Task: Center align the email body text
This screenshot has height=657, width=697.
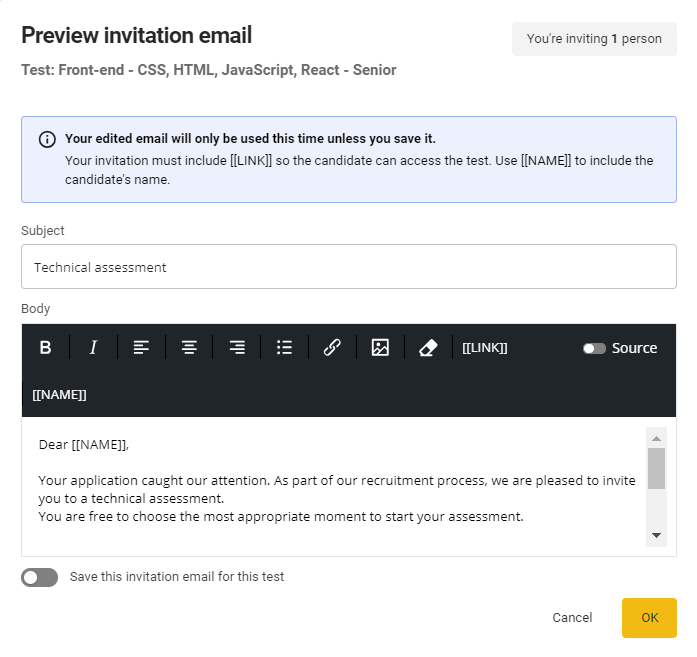Action: pos(189,348)
